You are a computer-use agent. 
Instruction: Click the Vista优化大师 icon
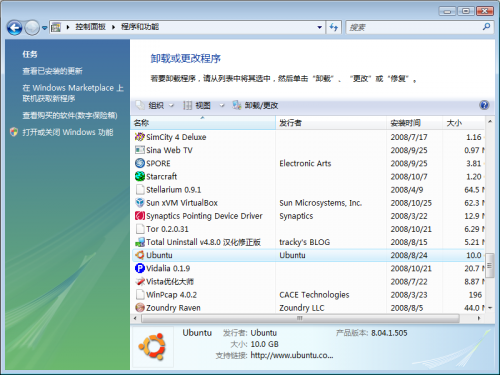click(x=140, y=281)
